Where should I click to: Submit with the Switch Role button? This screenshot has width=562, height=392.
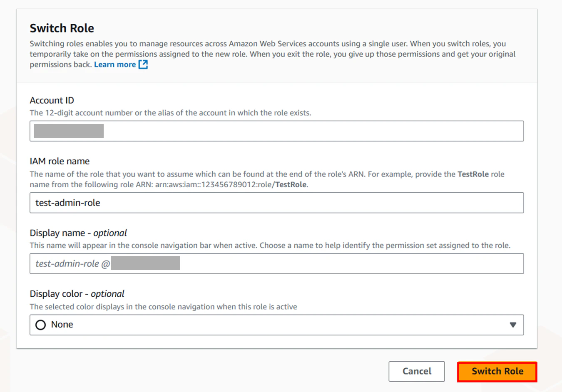pyautogui.click(x=497, y=372)
